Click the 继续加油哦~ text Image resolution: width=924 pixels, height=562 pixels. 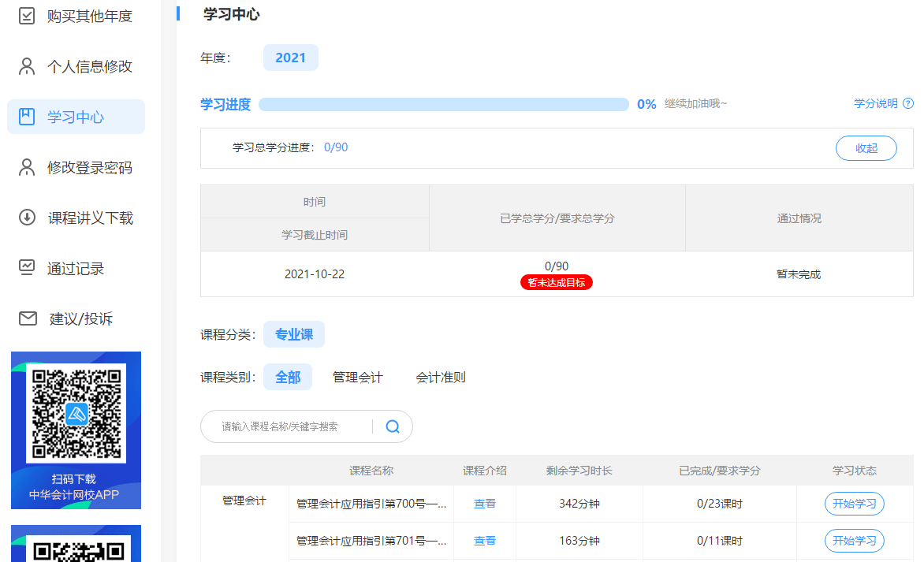pos(696,104)
